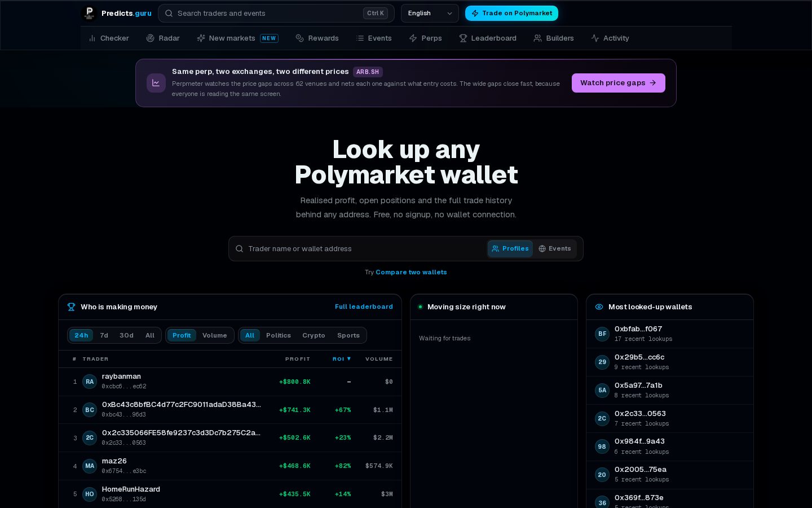This screenshot has width=812, height=508.
Task: Click Trade on Polymarket button
Action: (511, 14)
